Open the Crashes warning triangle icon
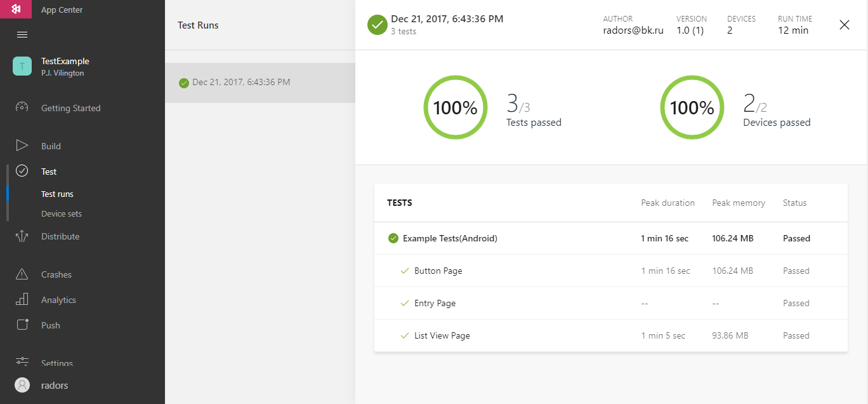Viewport: 868px width, 404px height. [x=22, y=274]
